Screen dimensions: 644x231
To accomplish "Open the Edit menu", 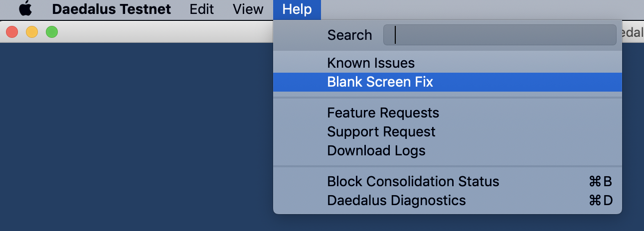I will [x=201, y=9].
